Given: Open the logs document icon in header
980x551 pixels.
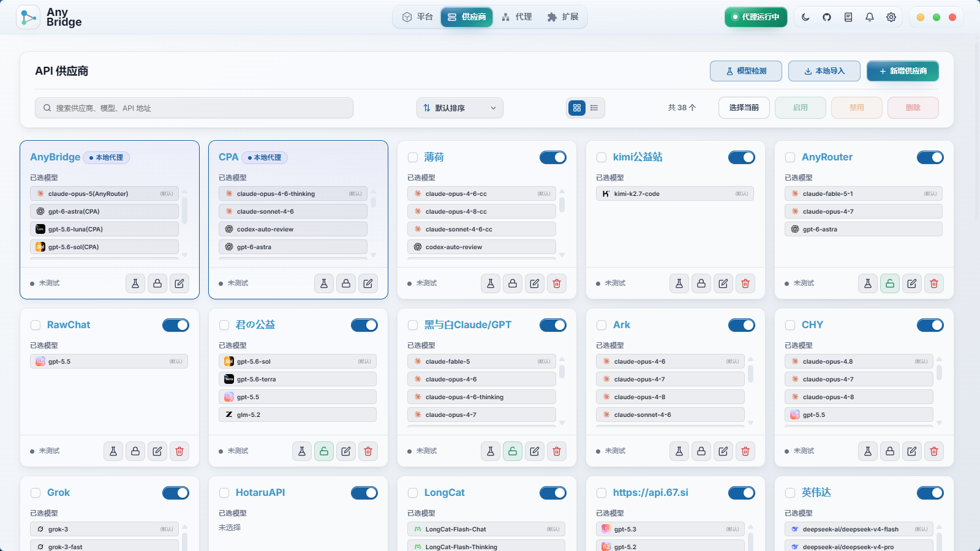Looking at the screenshot, I should [848, 17].
